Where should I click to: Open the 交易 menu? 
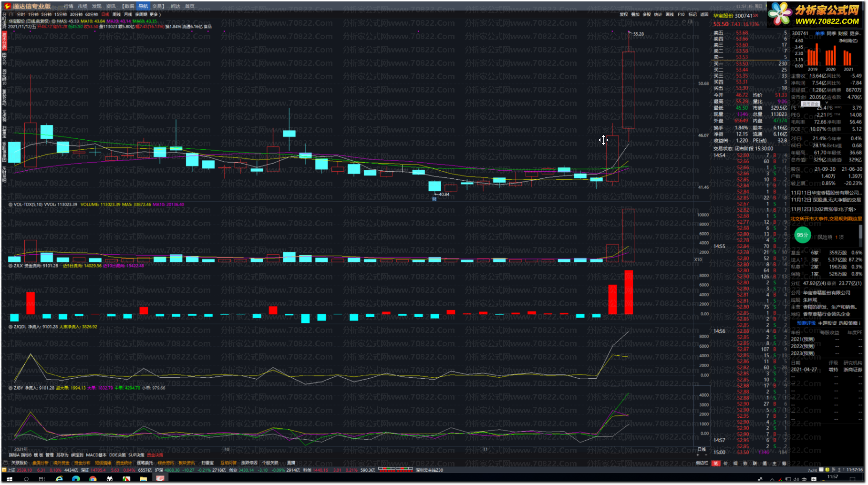pyautogui.click(x=158, y=6)
